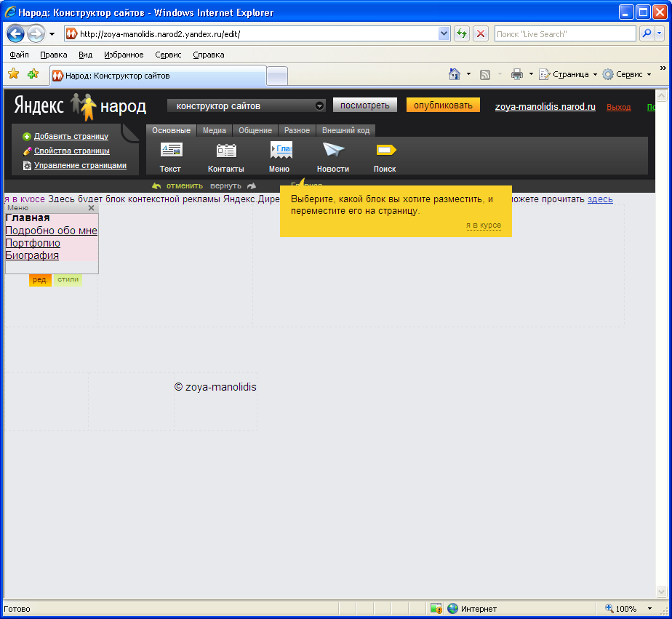Viewport: 672px width, 619px height.
Task: Click the ред. edit button of menu block
Action: (x=40, y=279)
